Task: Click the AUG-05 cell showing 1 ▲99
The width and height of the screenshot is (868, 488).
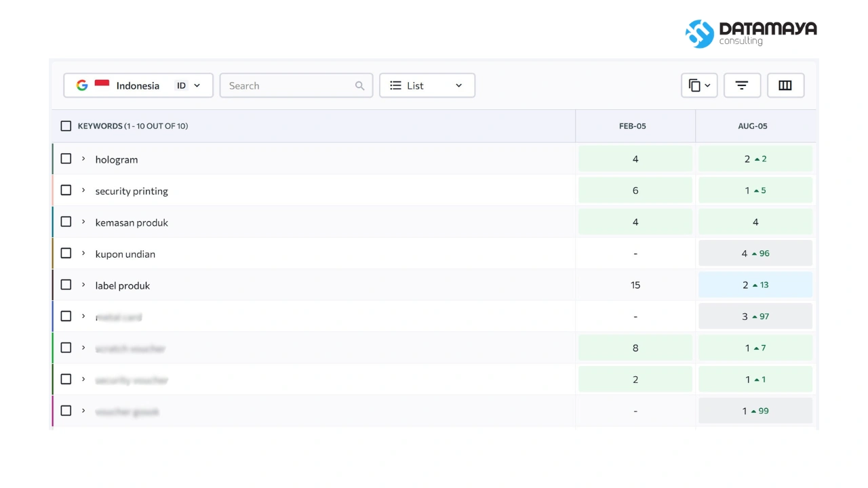Action: 755,411
